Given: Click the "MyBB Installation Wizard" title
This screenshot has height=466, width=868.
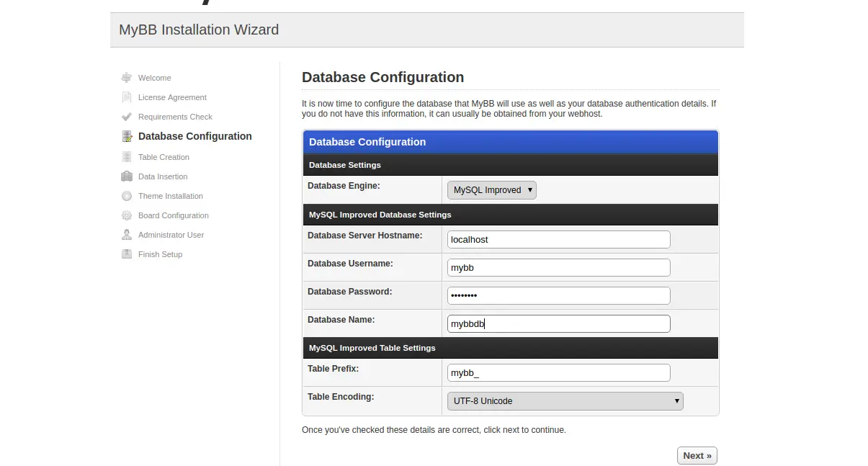Looking at the screenshot, I should pyautogui.click(x=199, y=30).
